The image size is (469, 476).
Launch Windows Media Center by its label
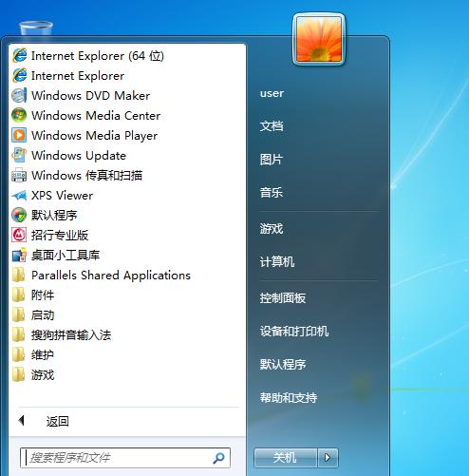click(96, 116)
